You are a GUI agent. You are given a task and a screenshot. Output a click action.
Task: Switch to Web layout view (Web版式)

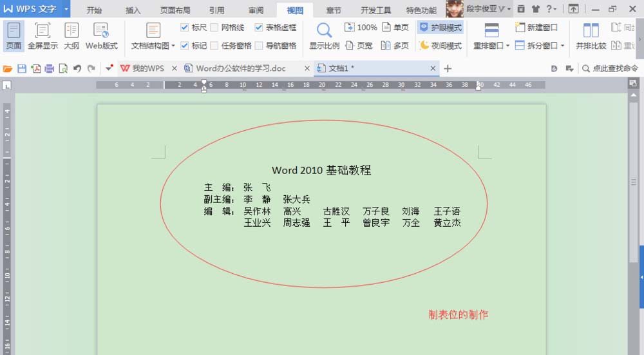(102, 36)
